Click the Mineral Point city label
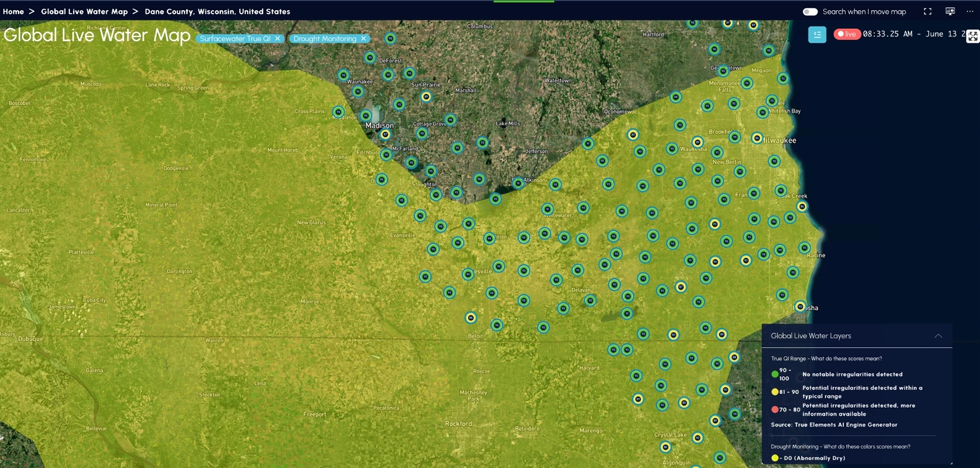 (161, 204)
